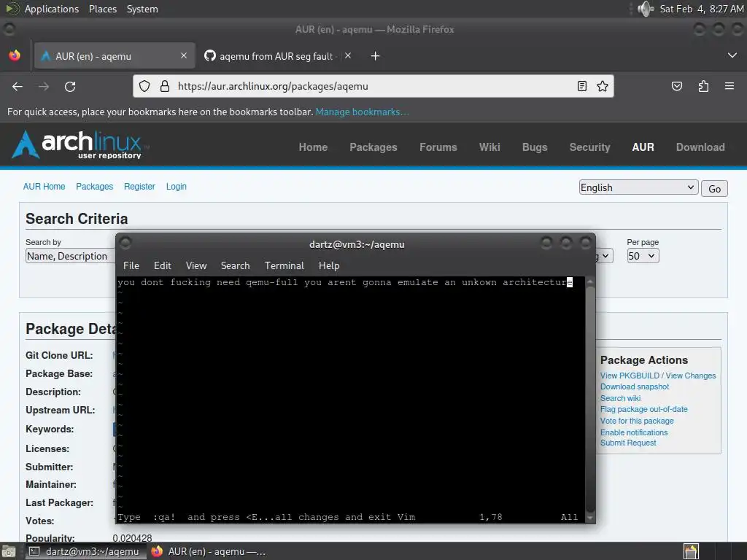747x560 pixels.
Task: Expand the Per page 50 dropdown
Action: coord(643,256)
